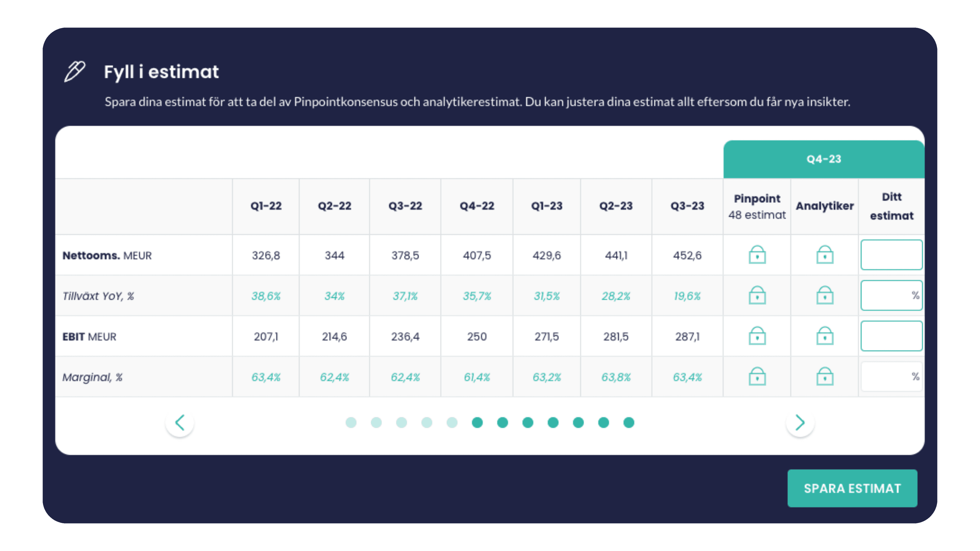Click the Nettooms. MEUR row label
The width and height of the screenshot is (980, 551).
(x=107, y=256)
